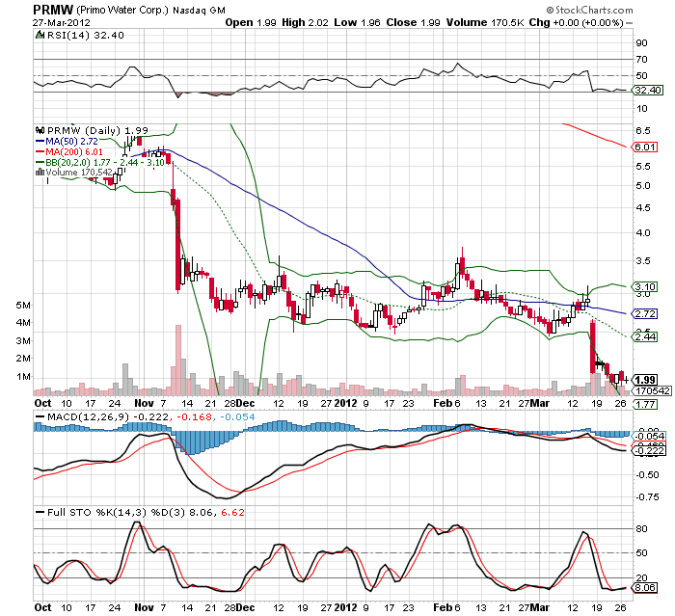Click the Low 1.96 header value

pos(357,23)
